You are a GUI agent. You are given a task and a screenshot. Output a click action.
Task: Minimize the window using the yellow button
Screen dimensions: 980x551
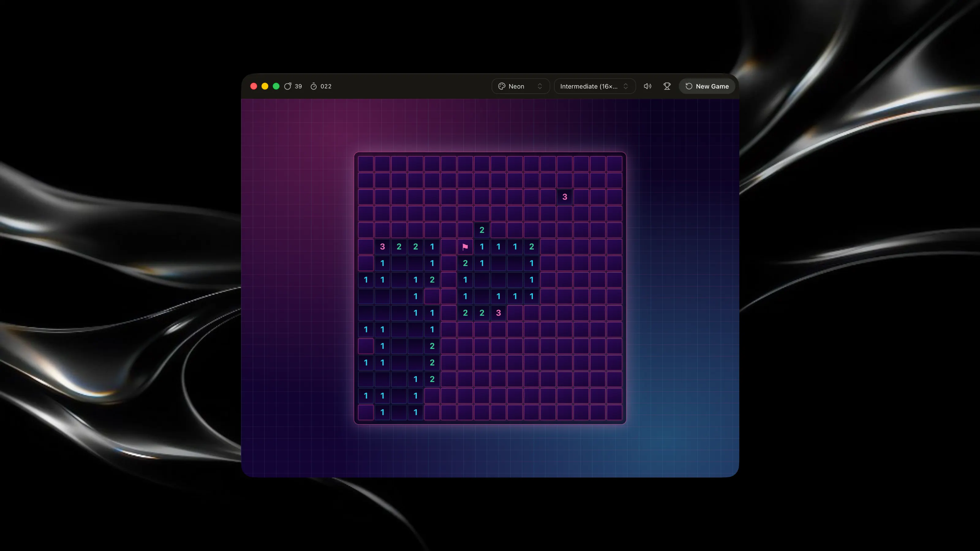click(265, 86)
